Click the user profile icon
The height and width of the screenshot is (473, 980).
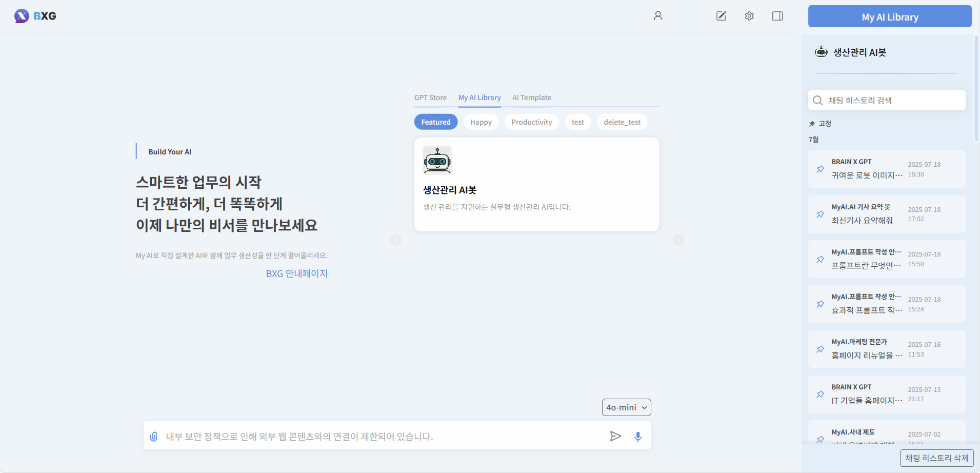(658, 16)
